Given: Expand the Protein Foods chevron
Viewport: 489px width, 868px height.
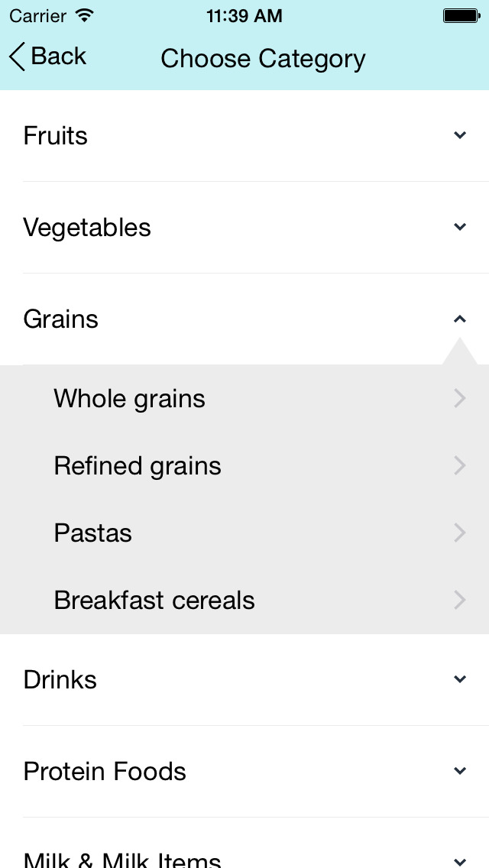Looking at the screenshot, I should [460, 771].
